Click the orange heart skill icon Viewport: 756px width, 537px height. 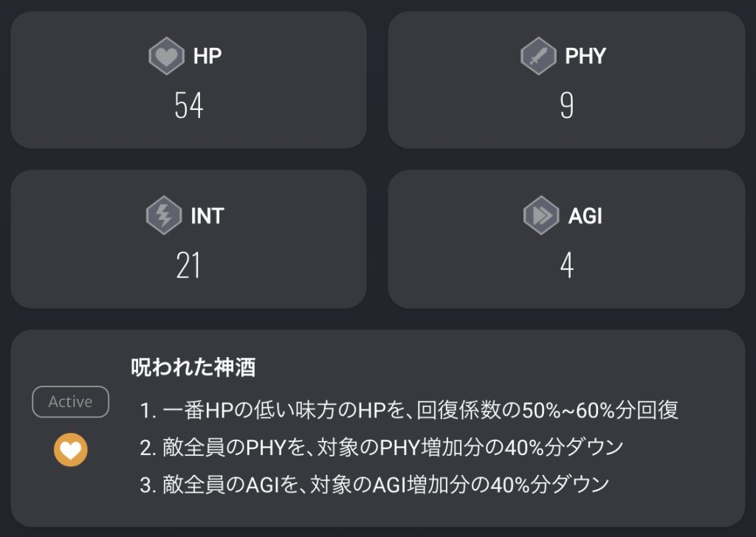click(x=71, y=450)
